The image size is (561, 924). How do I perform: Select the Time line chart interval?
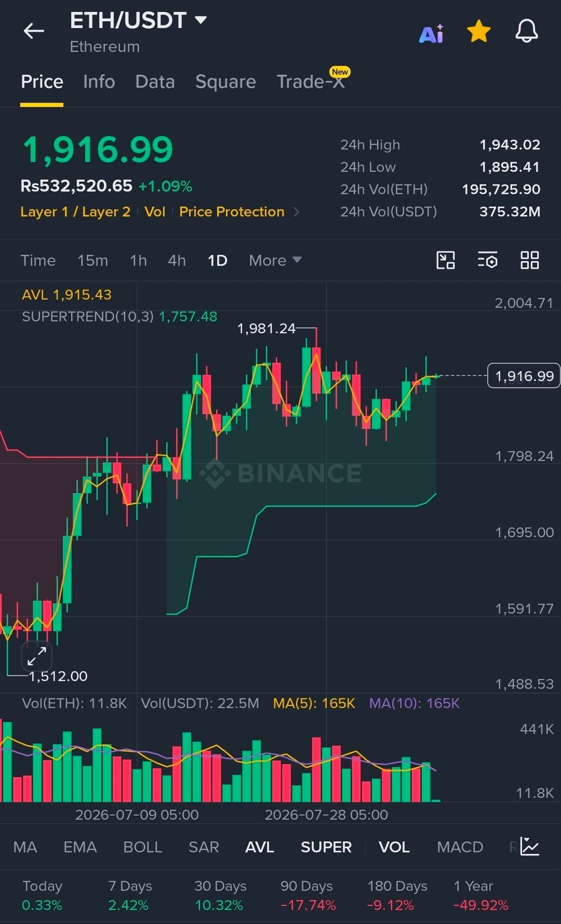point(38,260)
